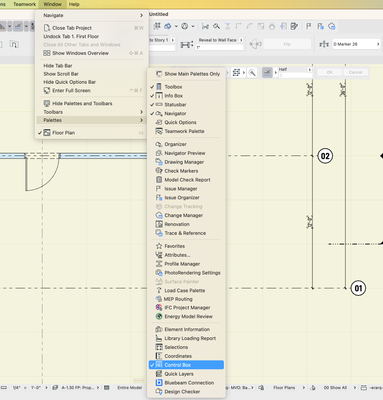Open the Window menu

point(52,4)
